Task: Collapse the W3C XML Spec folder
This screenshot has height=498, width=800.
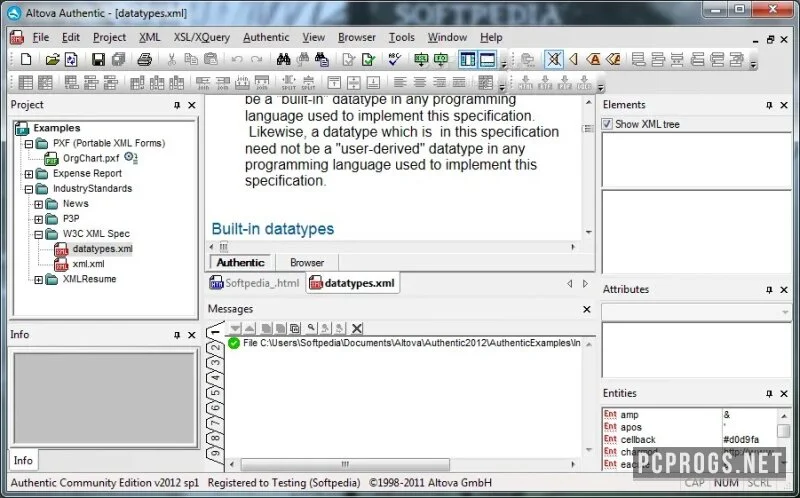Action: coord(39,234)
